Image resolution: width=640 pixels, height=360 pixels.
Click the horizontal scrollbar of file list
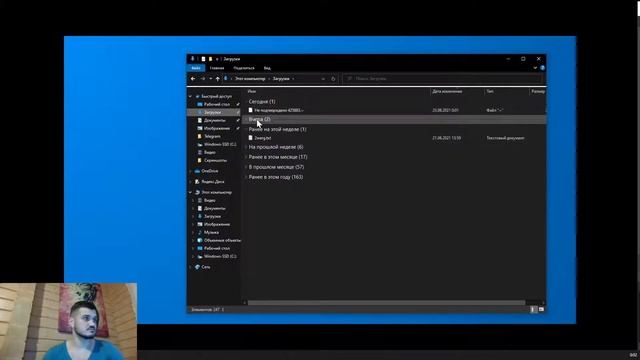point(386,303)
